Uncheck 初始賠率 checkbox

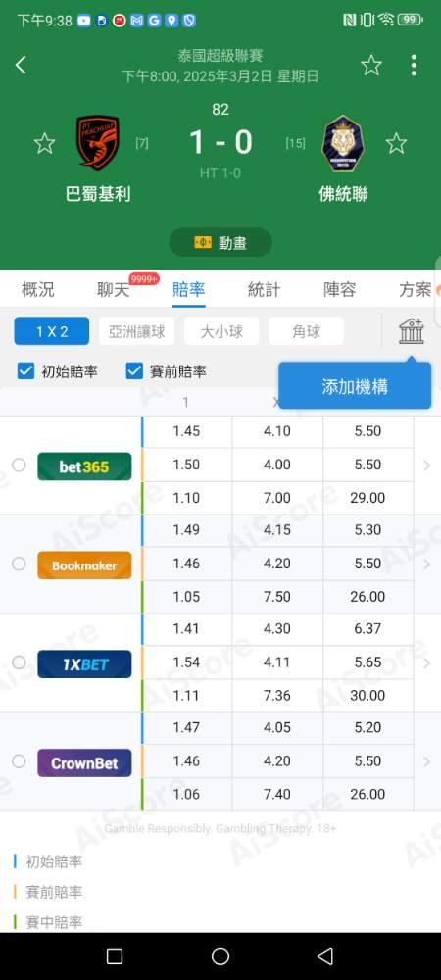click(x=25, y=371)
